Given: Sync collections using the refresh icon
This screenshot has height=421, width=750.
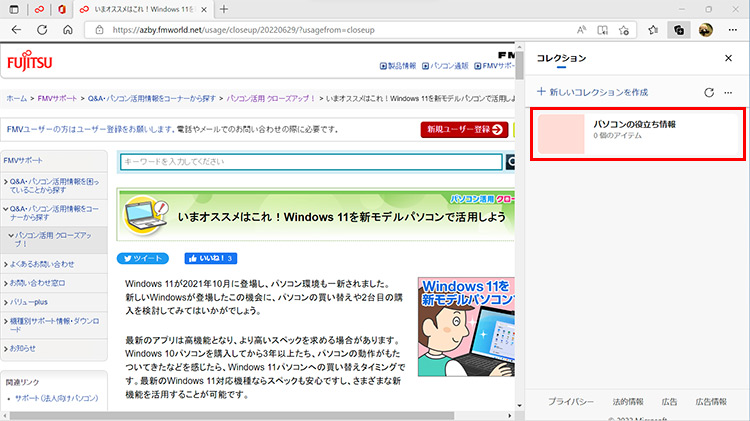Looking at the screenshot, I should click(709, 91).
